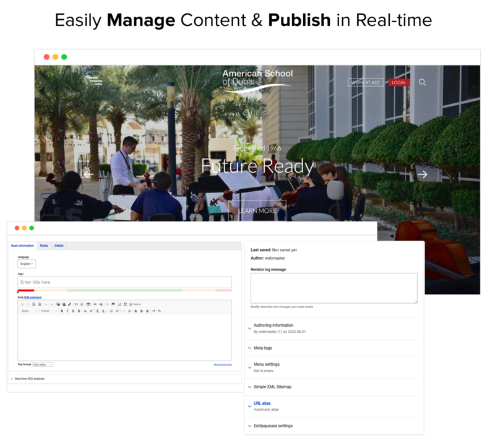Click the Remove Format icon
The height and width of the screenshot is (448, 495).
(98, 311)
